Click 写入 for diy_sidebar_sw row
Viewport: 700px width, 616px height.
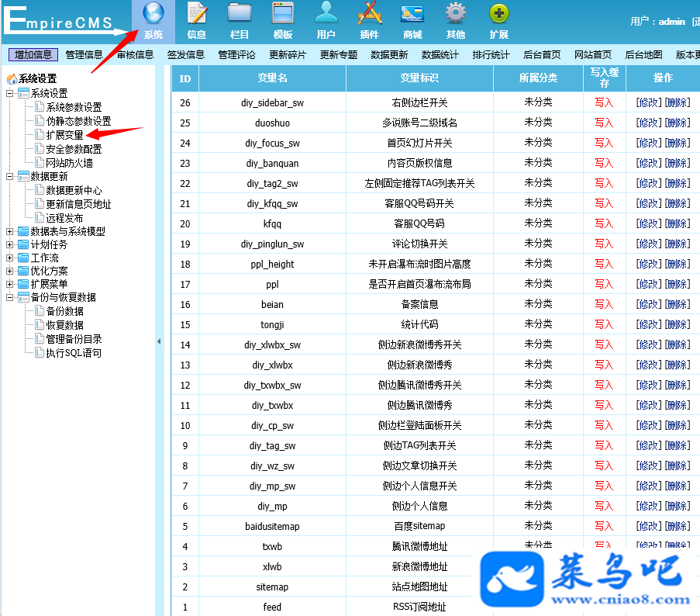pos(604,102)
